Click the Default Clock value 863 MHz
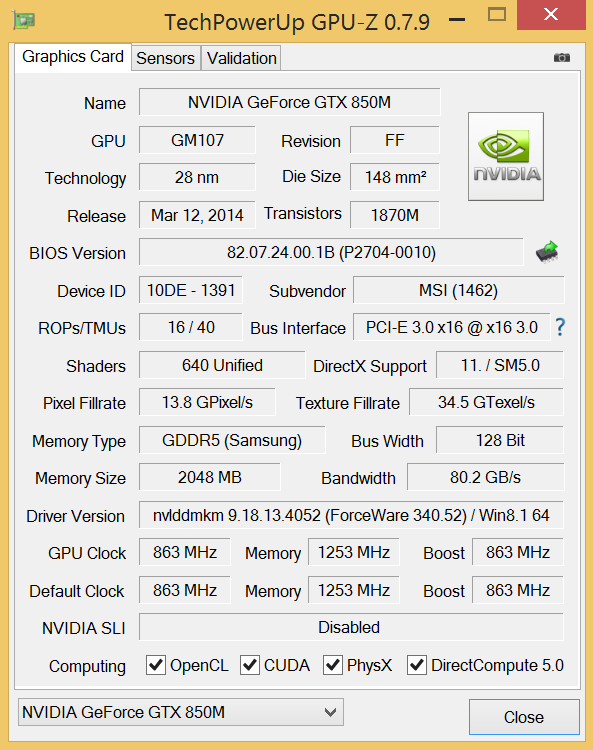 tap(185, 590)
